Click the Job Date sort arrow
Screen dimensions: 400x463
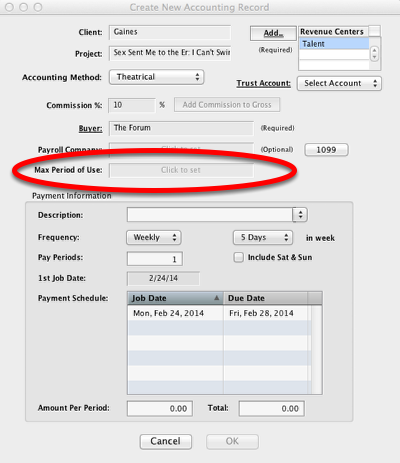(217, 298)
